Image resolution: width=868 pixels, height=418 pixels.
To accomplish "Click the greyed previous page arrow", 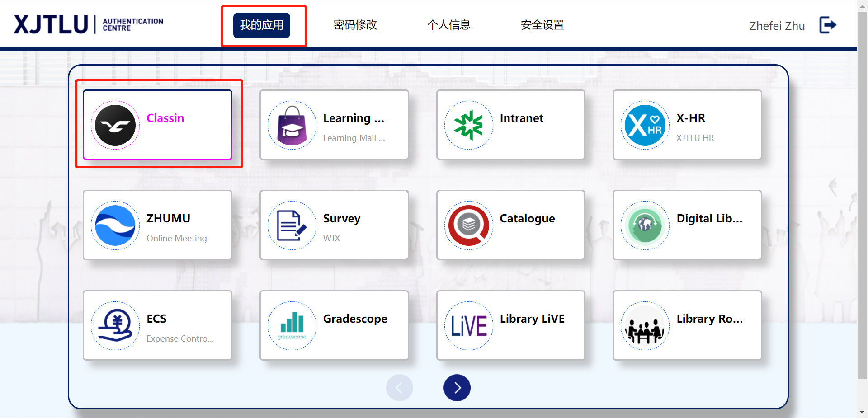I will coord(400,388).
